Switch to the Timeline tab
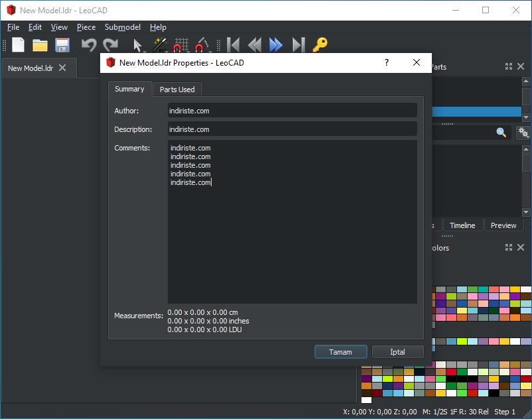Screen dimensions: 532x419 click(x=462, y=225)
